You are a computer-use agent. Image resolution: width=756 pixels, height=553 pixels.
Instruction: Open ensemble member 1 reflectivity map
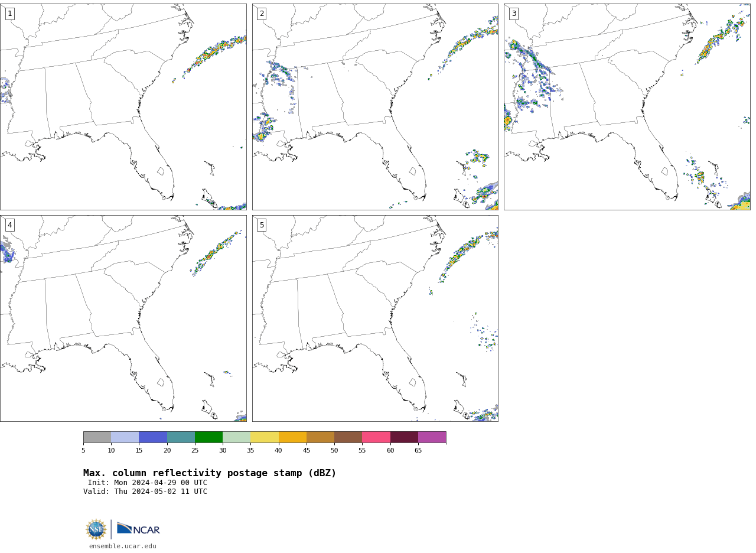[x=123, y=107]
